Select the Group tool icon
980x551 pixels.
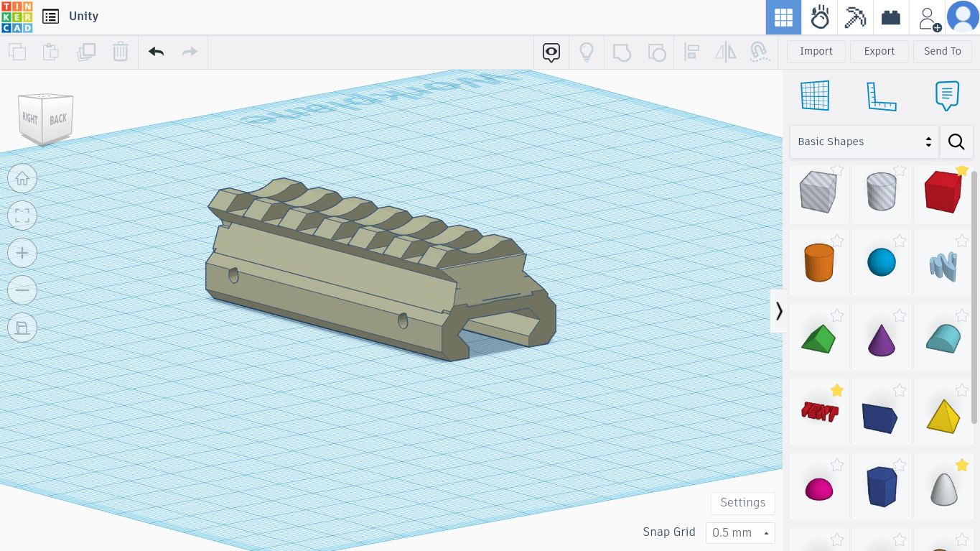(622, 52)
